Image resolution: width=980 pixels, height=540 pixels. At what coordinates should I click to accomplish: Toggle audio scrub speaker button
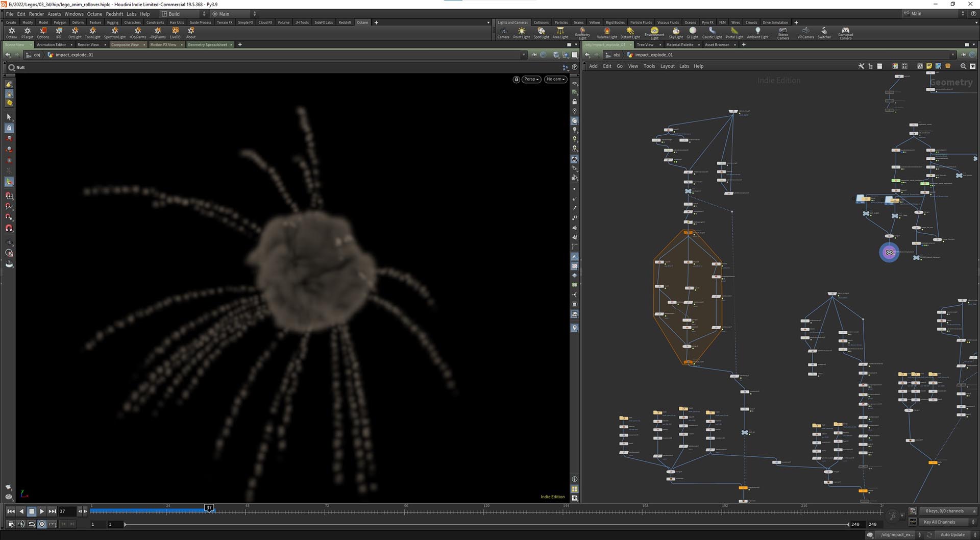click(x=21, y=524)
